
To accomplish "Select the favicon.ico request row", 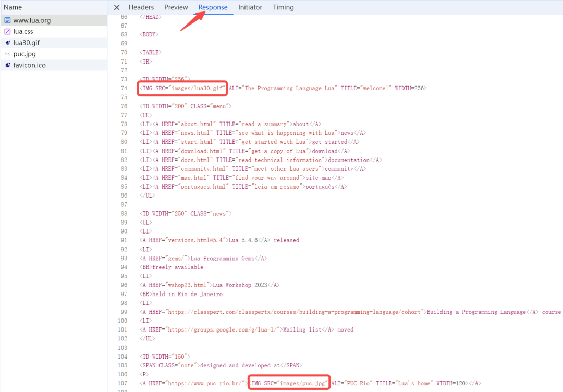I will tap(30, 65).
